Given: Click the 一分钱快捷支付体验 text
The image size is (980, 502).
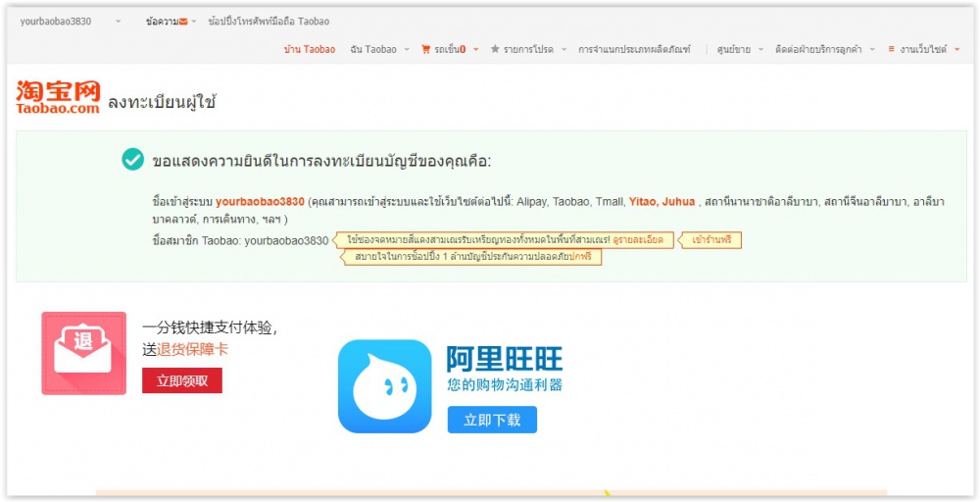Looking at the screenshot, I should tap(210, 328).
